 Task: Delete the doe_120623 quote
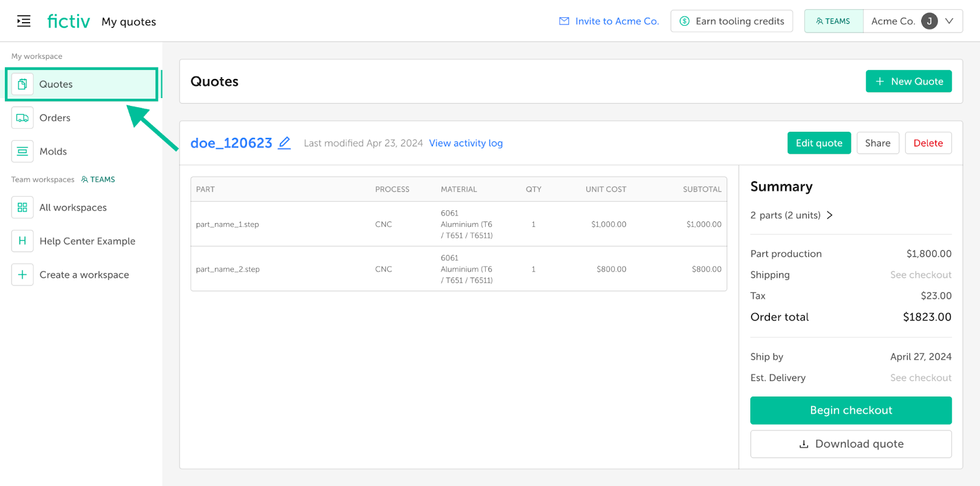(x=929, y=143)
